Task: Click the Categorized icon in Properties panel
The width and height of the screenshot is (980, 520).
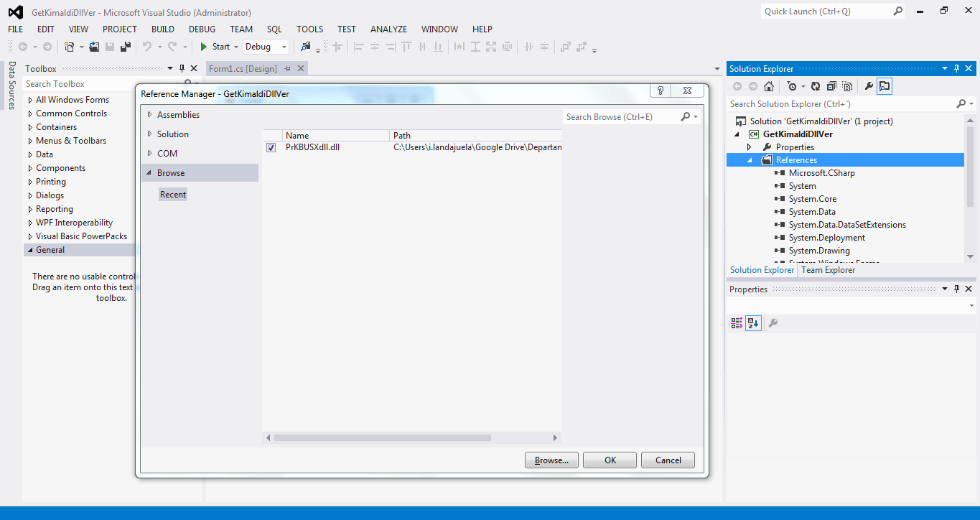Action: pos(737,323)
